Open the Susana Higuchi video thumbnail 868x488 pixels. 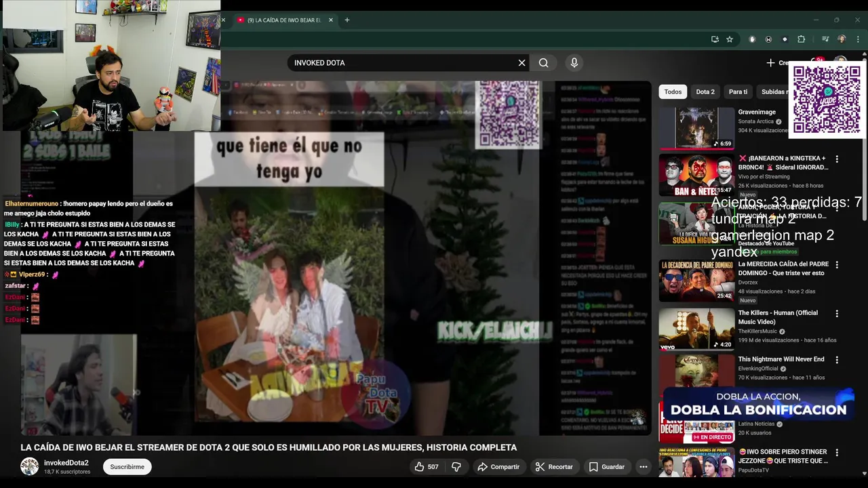point(696,224)
